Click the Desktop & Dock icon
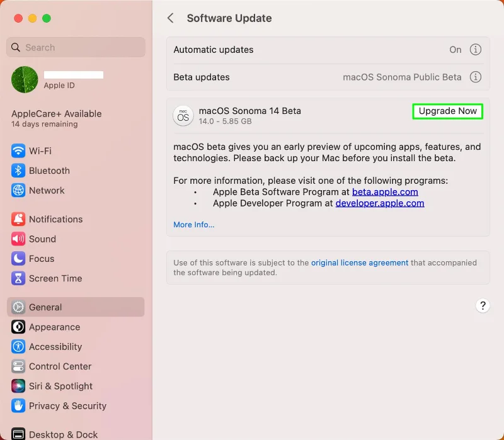Image resolution: width=504 pixels, height=440 pixels. (x=18, y=434)
